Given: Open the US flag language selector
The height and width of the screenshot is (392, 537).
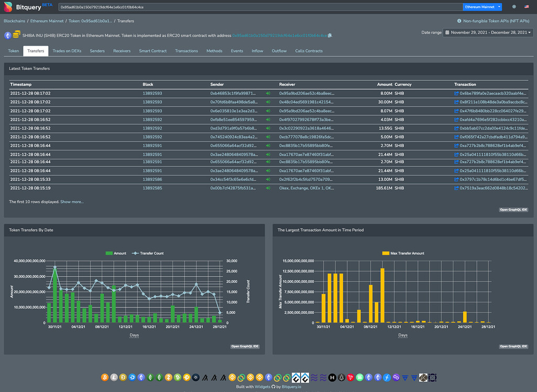Looking at the screenshot, I should [526, 7].
